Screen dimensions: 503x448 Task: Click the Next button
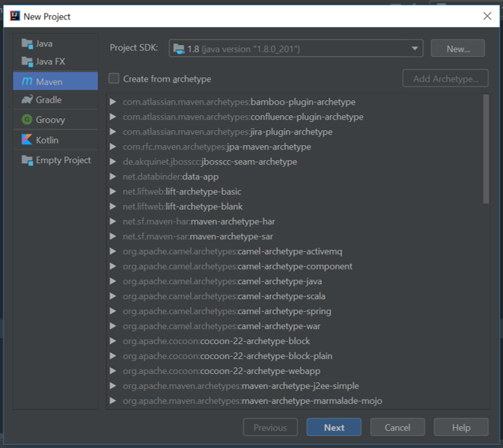pyautogui.click(x=334, y=427)
